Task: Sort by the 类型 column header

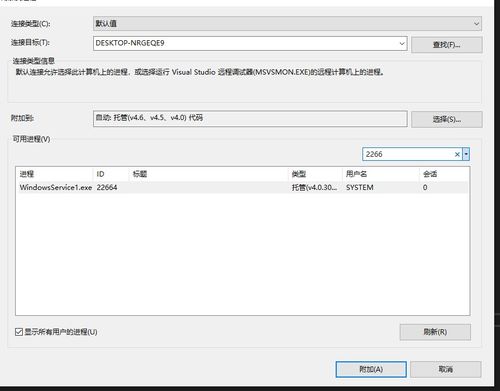Action: point(315,174)
